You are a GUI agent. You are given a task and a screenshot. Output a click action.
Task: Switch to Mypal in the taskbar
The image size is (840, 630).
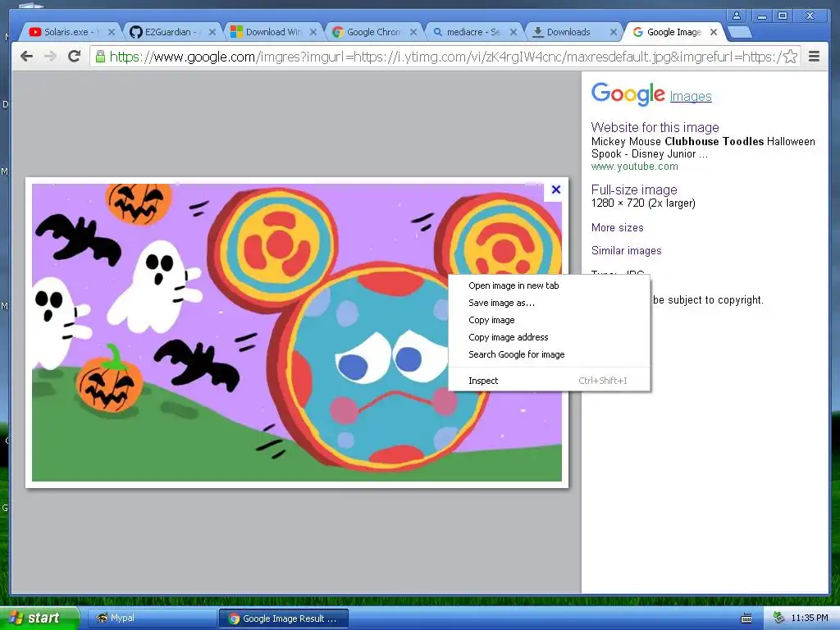point(151,619)
